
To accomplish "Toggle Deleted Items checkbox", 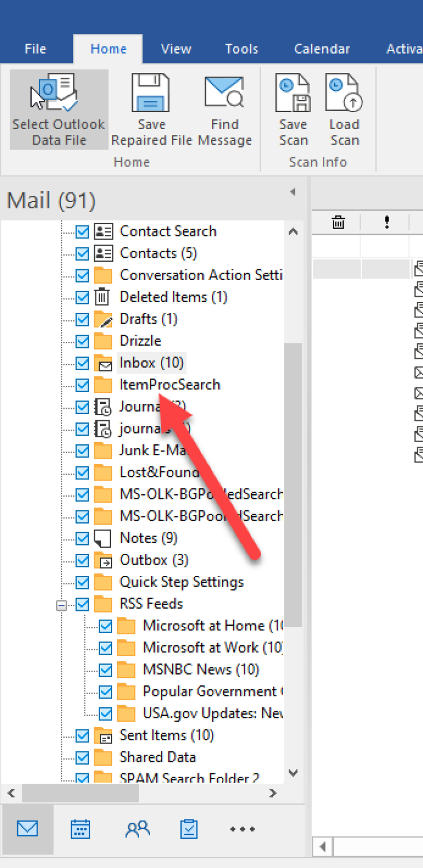I will [x=83, y=297].
